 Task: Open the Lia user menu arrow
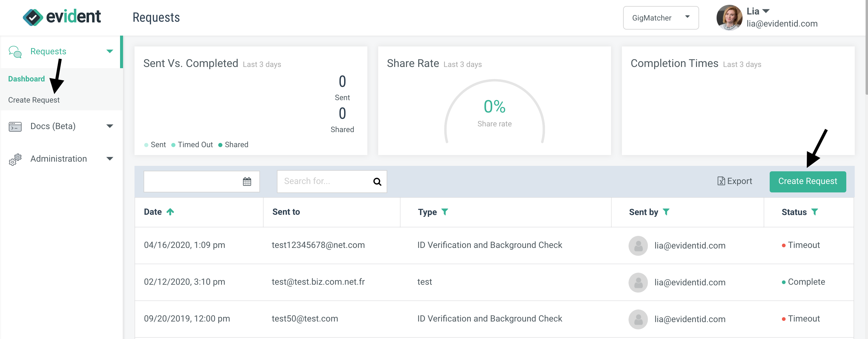[766, 11]
